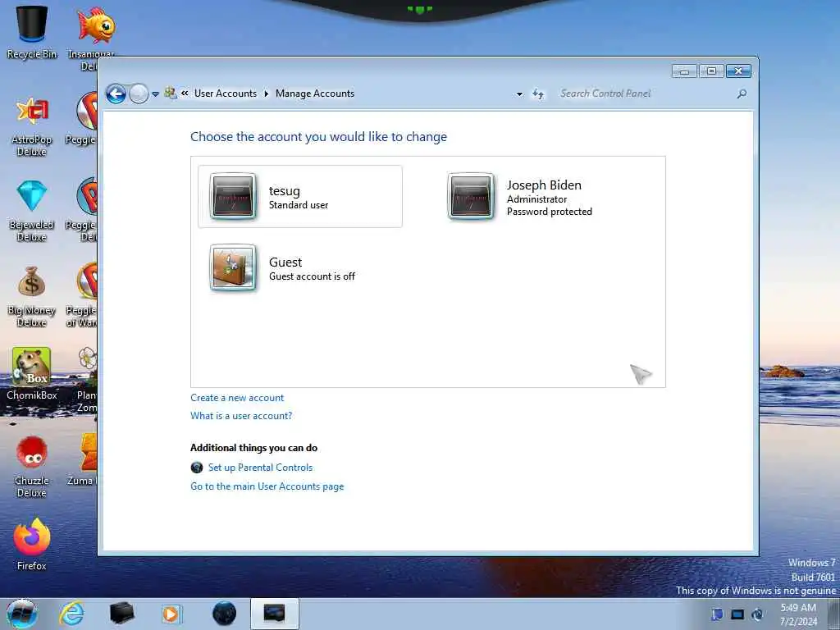
Task: Click the disabled Forward navigation arrow
Action: tap(139, 94)
